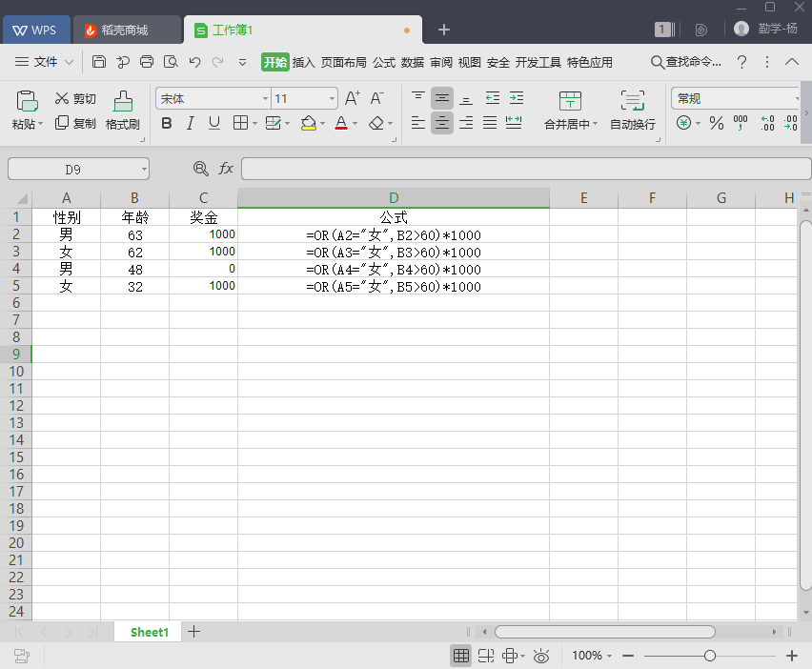The width and height of the screenshot is (812, 669).
Task: Click the zoom slider handle
Action: pos(710,656)
